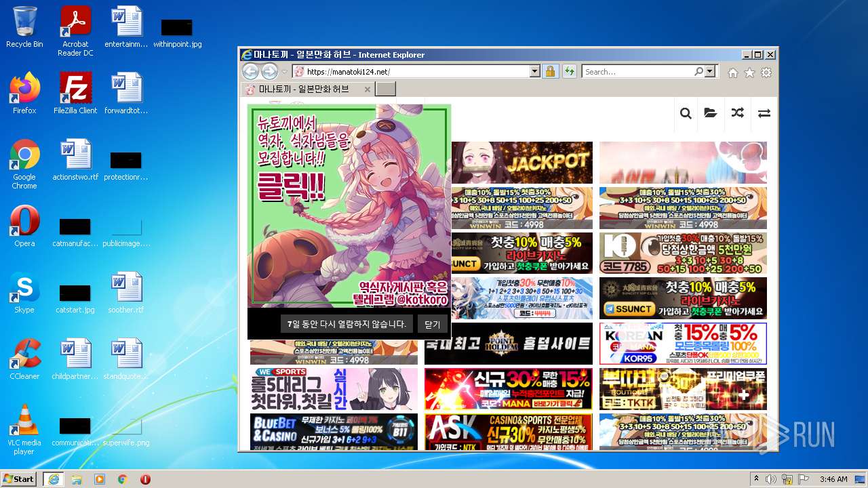Click the 코드 7785 banner ad
Image resolution: width=868 pixels, height=488 pixels.
pos(683,253)
